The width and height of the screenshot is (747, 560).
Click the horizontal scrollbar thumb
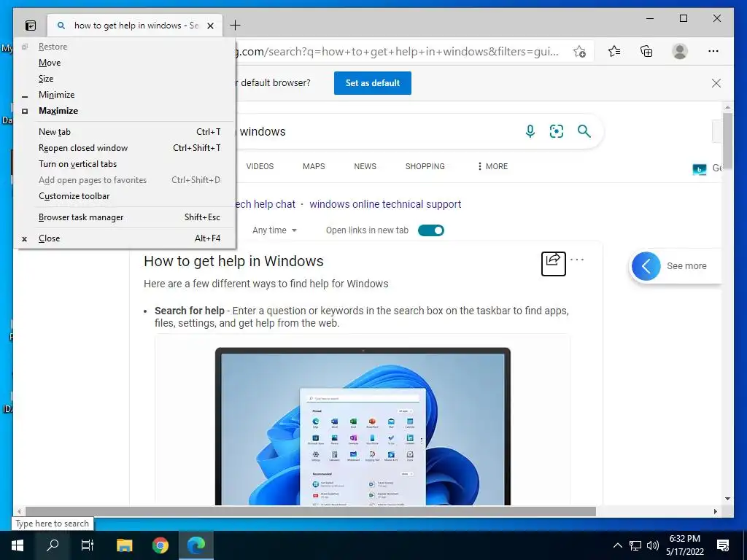[310, 511]
